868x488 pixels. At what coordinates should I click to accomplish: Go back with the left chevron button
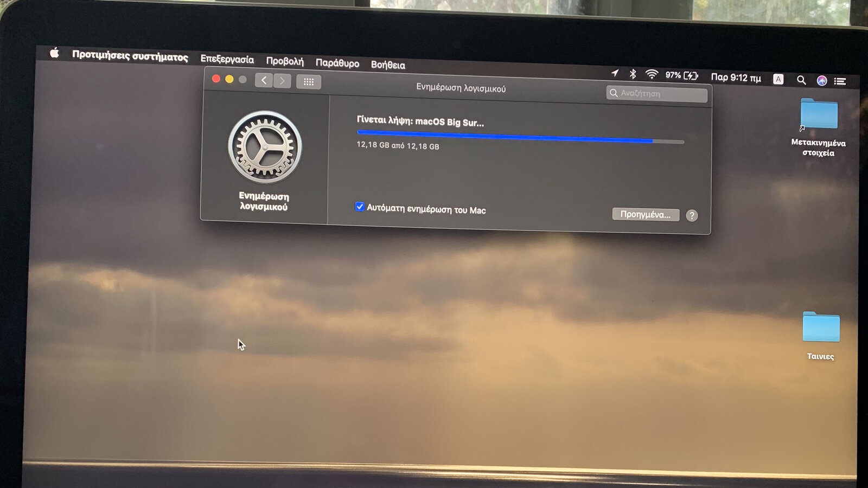point(264,80)
